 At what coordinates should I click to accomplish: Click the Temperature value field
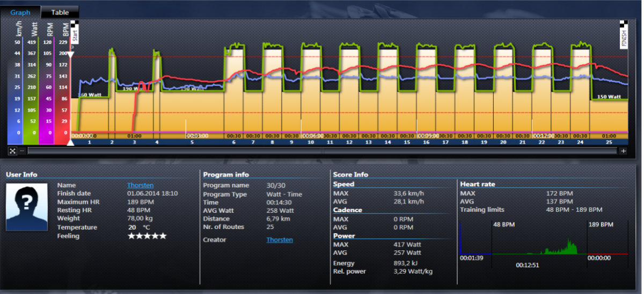[132, 227]
